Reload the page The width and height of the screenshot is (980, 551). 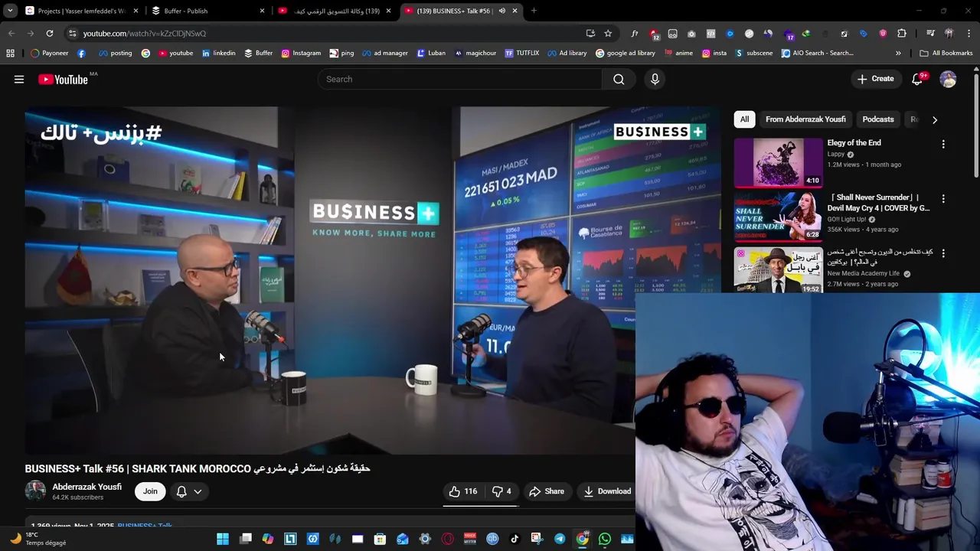pos(50,33)
